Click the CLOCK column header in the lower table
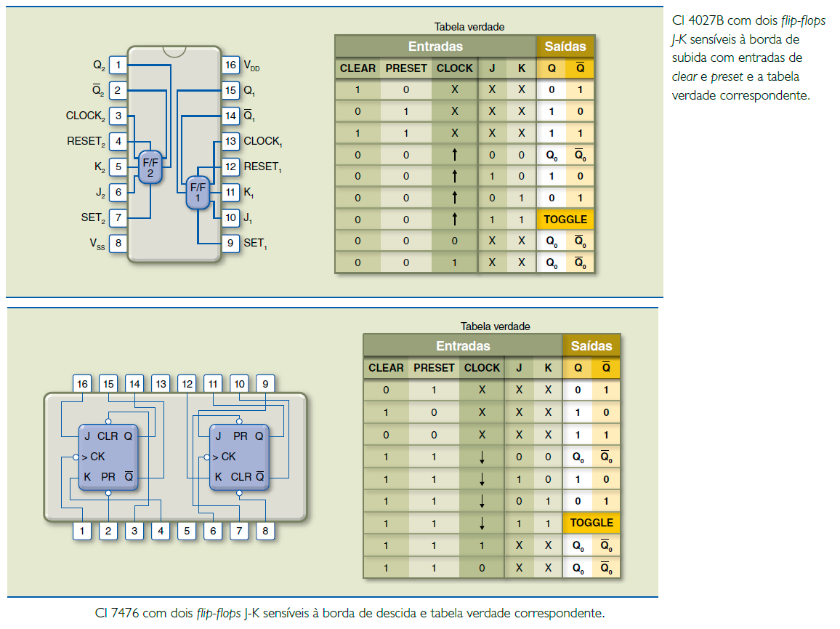The width and height of the screenshot is (840, 629). tap(482, 368)
